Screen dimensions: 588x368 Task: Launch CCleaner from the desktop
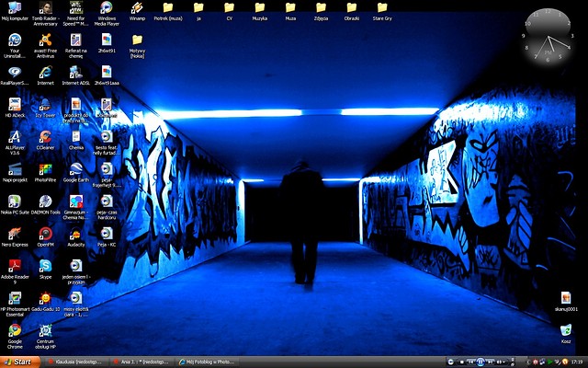pos(45,141)
